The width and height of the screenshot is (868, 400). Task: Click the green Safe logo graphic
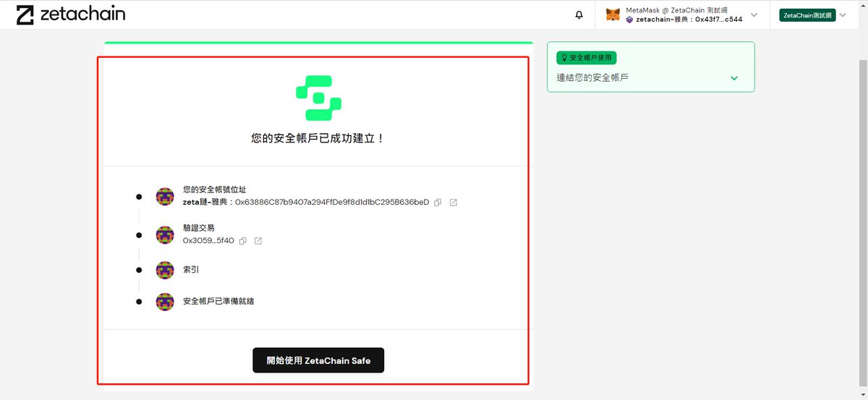tap(318, 98)
